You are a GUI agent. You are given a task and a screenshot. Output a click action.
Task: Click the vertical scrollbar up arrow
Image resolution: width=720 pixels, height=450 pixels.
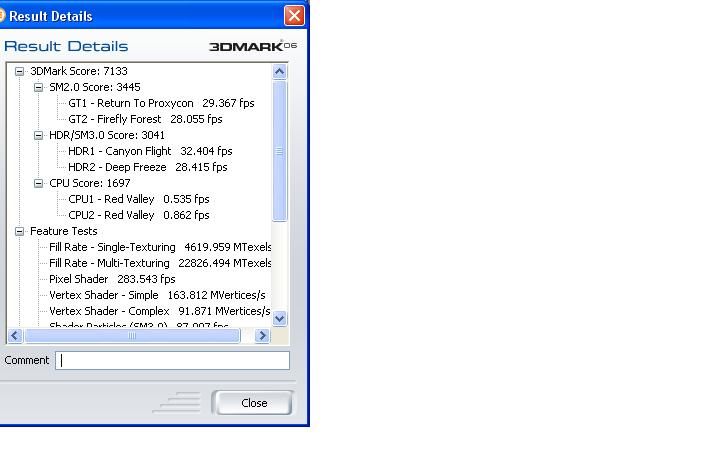click(x=279, y=72)
